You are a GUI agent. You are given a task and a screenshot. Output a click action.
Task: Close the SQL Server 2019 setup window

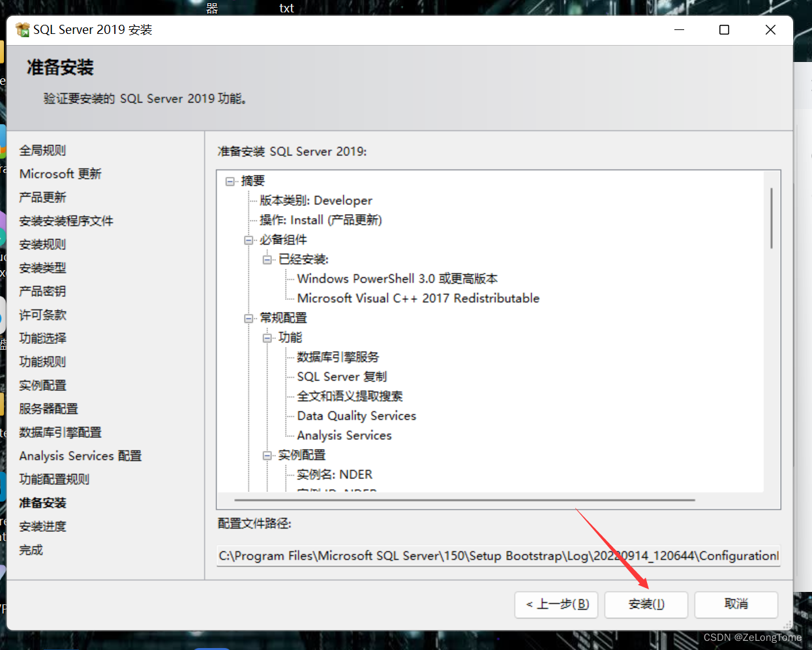tap(770, 30)
